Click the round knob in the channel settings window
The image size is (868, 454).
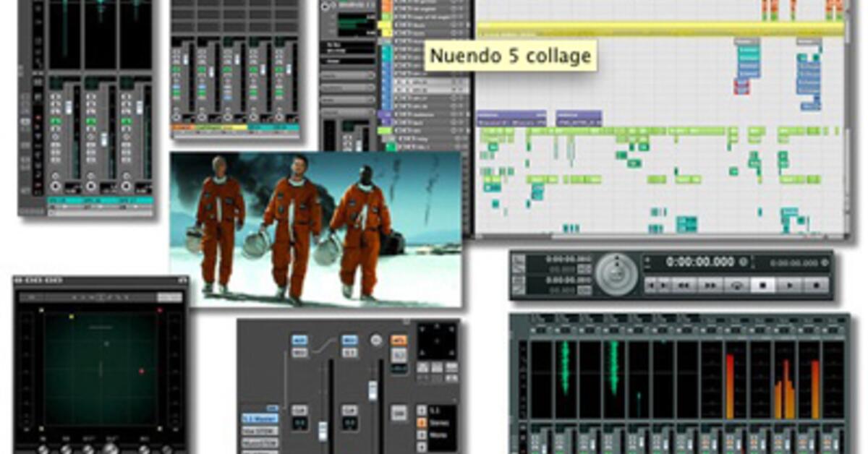(375, 340)
